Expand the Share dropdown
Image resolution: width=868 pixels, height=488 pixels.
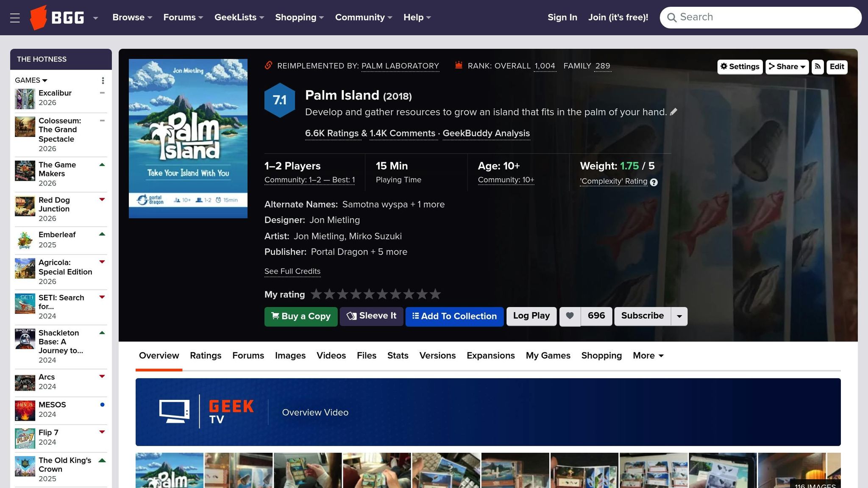pos(787,67)
